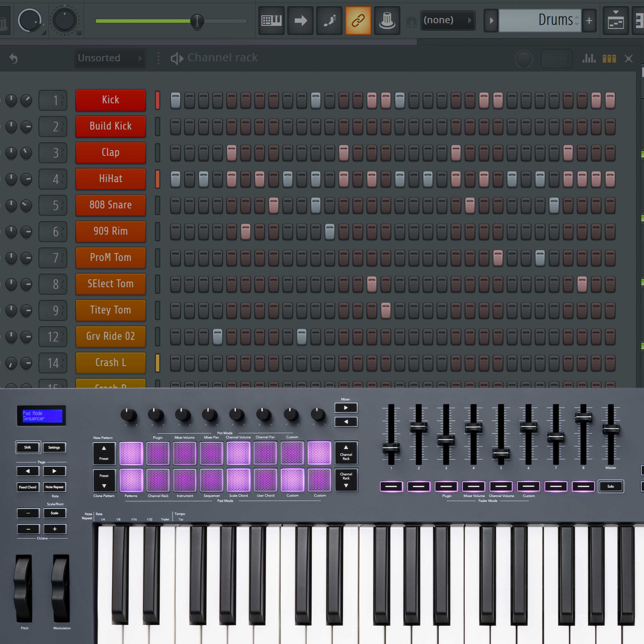Image resolution: width=644 pixels, height=644 pixels.
Task: Open the (none) snap value selector
Action: tap(448, 20)
